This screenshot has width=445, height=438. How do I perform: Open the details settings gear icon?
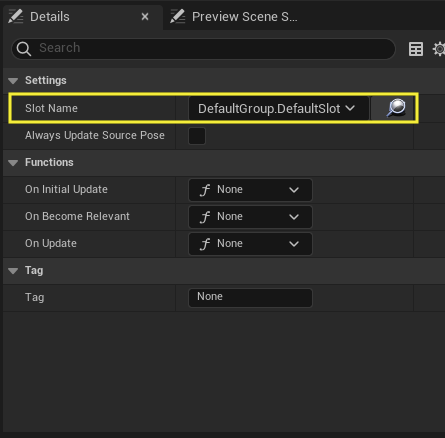(439, 49)
